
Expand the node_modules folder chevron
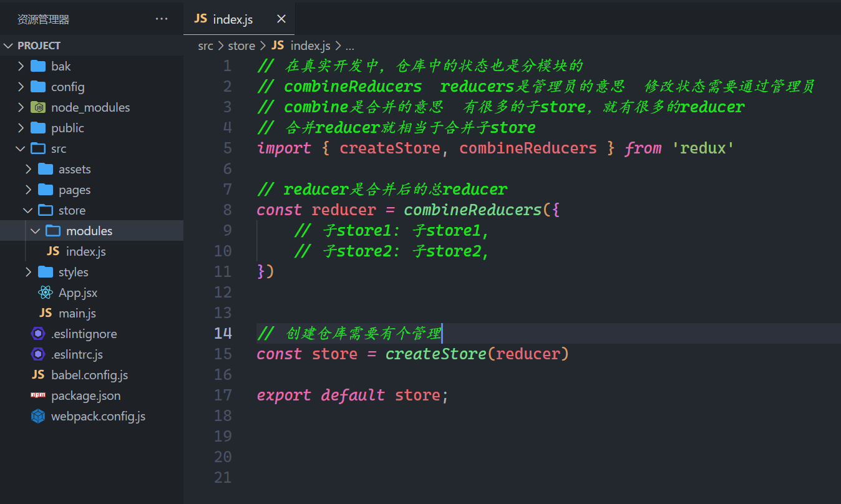click(x=21, y=107)
